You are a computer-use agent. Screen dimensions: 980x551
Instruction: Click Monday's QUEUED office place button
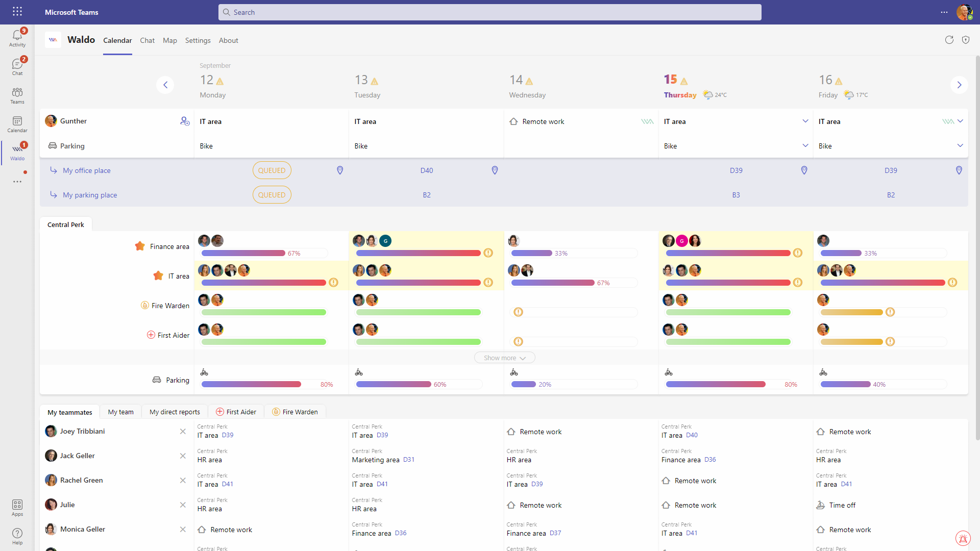tap(272, 170)
